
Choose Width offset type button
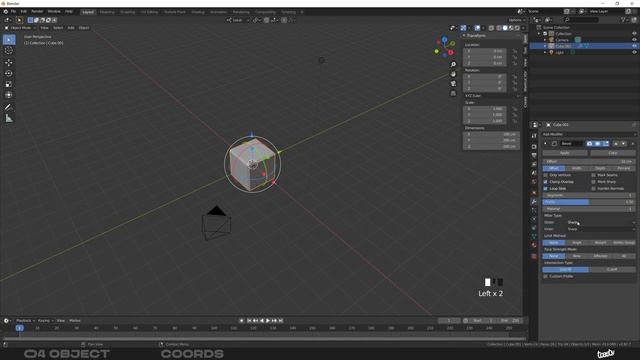[x=577, y=168]
